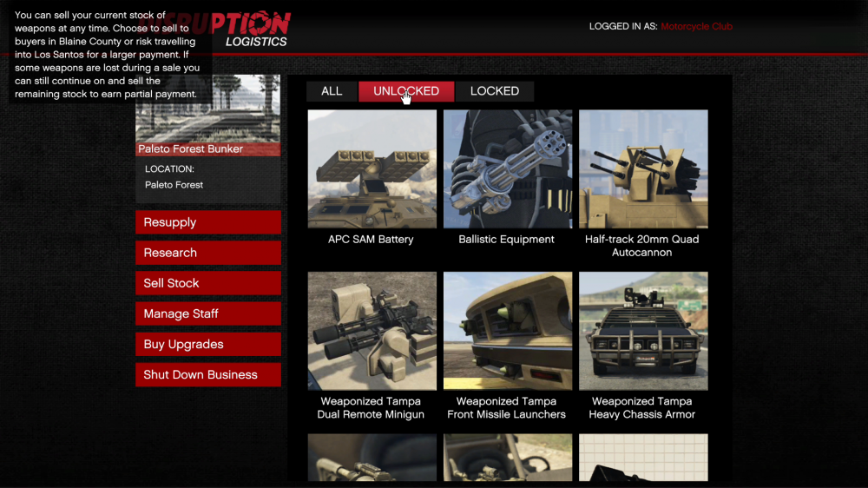The width and height of the screenshot is (868, 488).
Task: Open the Resupply option
Action: coord(208,222)
